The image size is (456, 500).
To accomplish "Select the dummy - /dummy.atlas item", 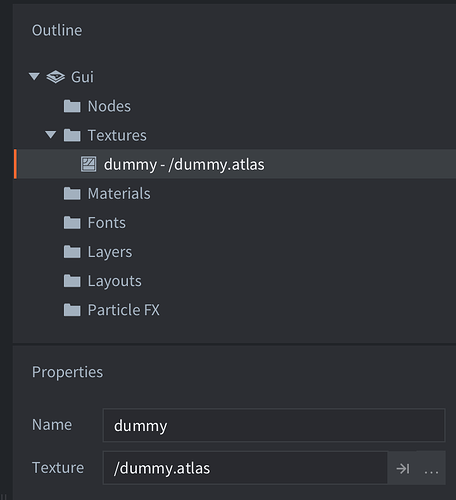I will click(235, 164).
